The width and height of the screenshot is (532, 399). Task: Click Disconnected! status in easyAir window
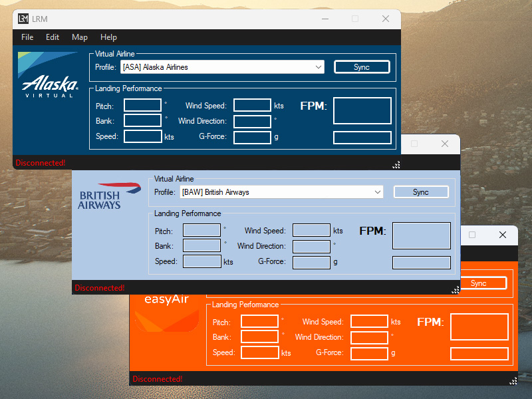pyautogui.click(x=158, y=379)
